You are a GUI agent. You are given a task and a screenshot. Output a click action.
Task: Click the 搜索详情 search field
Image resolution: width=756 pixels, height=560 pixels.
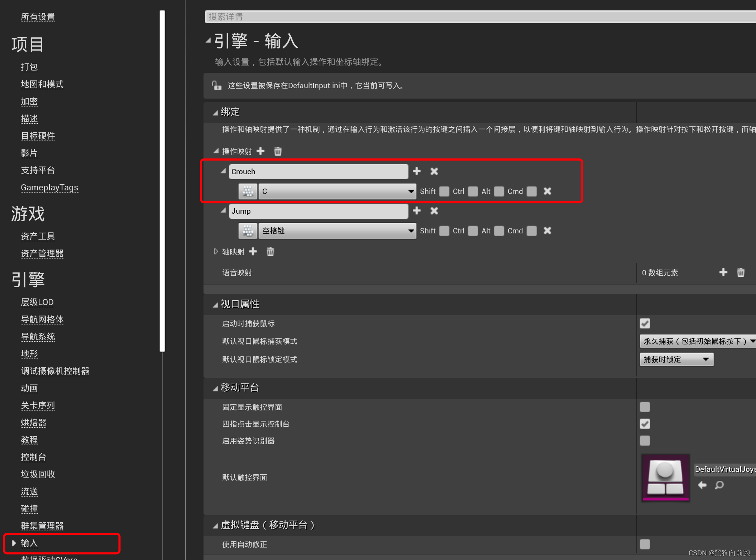tap(358, 17)
